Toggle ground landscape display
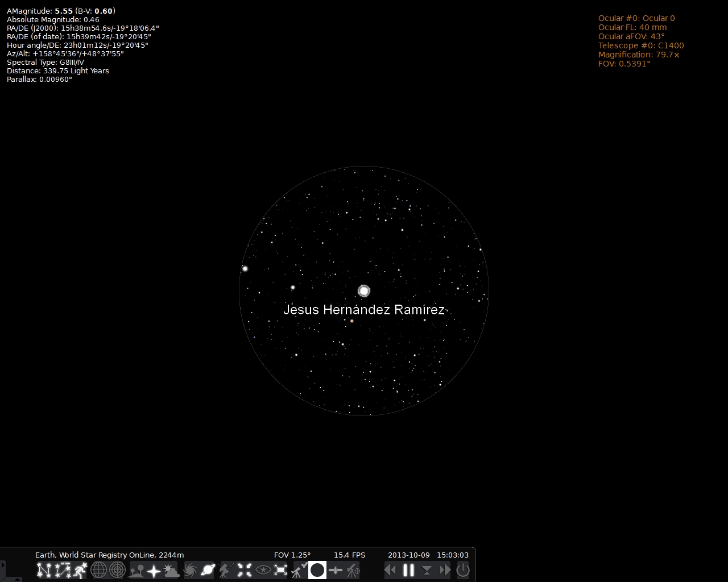 tap(136, 570)
